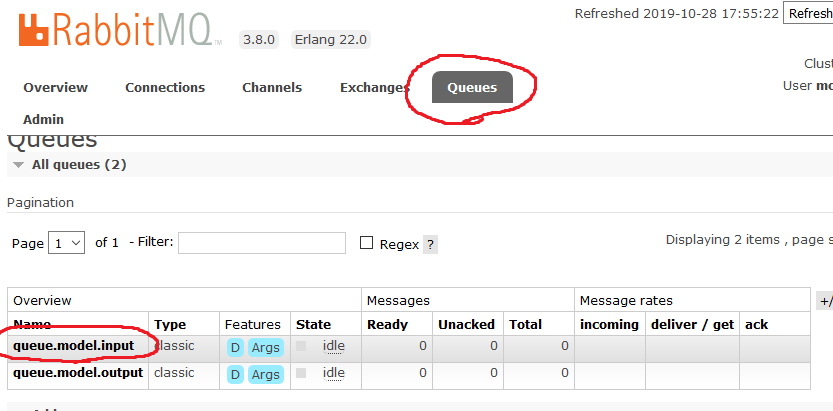Click the D feature badge for queue.model.output
833x411 pixels.
(235, 375)
